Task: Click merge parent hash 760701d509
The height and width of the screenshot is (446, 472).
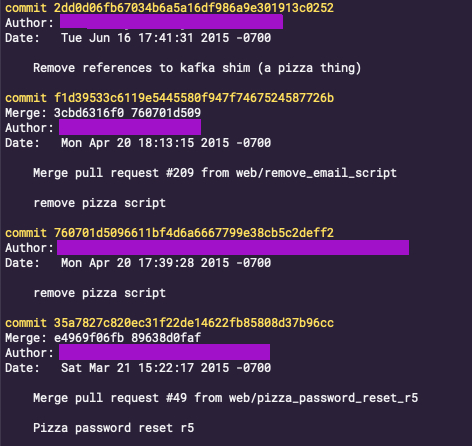Action: (166, 113)
